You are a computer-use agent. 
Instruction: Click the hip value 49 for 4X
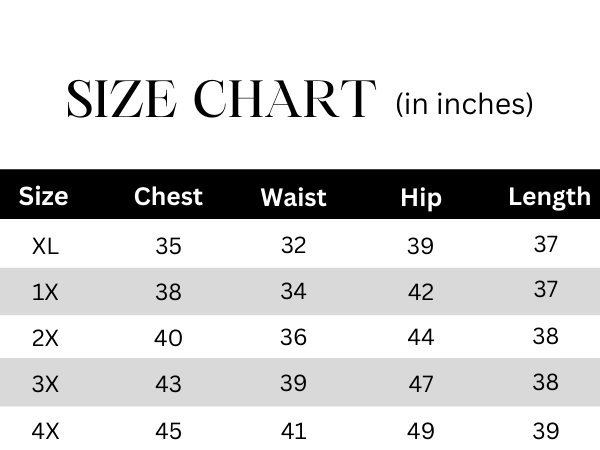tap(421, 431)
